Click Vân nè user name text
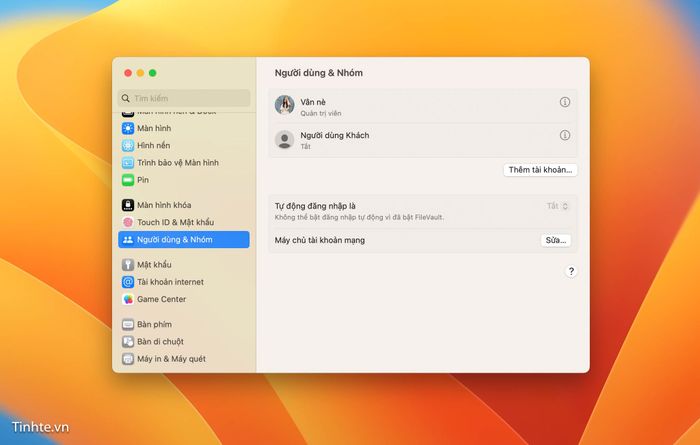This screenshot has height=445, width=700. click(x=313, y=102)
